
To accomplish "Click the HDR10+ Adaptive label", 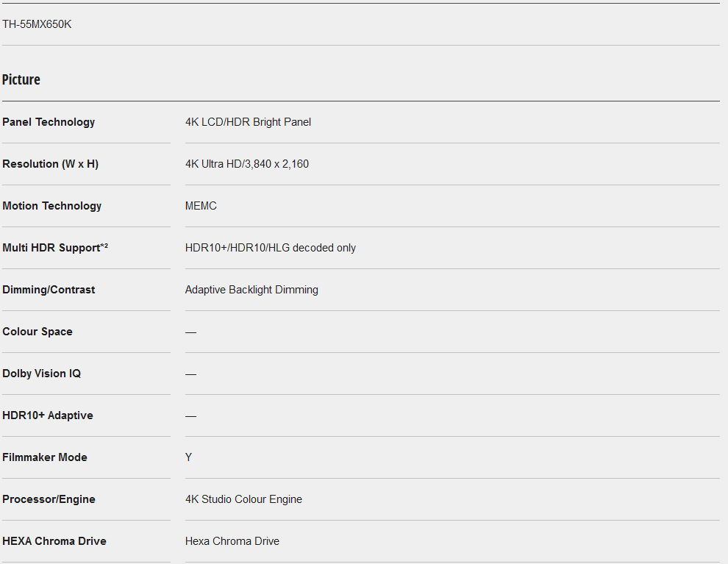I will [48, 415].
